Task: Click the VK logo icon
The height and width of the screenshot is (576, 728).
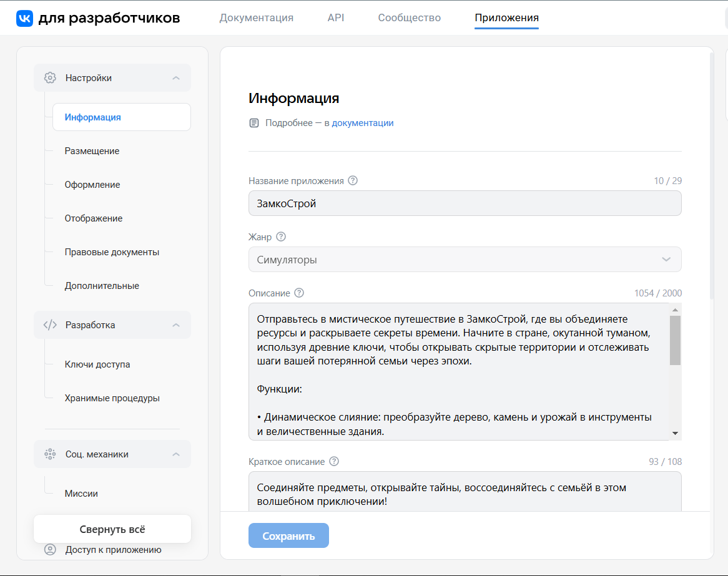Action: click(x=24, y=18)
